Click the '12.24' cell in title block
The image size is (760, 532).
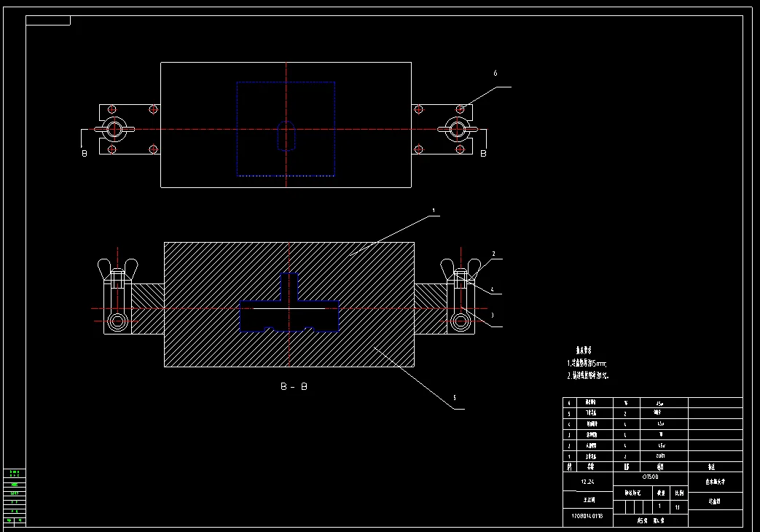tap(587, 482)
